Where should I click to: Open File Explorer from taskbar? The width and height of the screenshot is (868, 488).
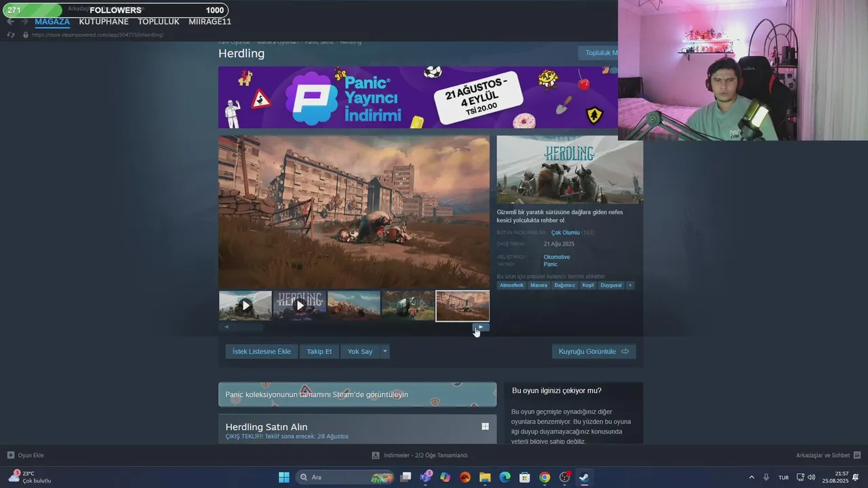485,477
